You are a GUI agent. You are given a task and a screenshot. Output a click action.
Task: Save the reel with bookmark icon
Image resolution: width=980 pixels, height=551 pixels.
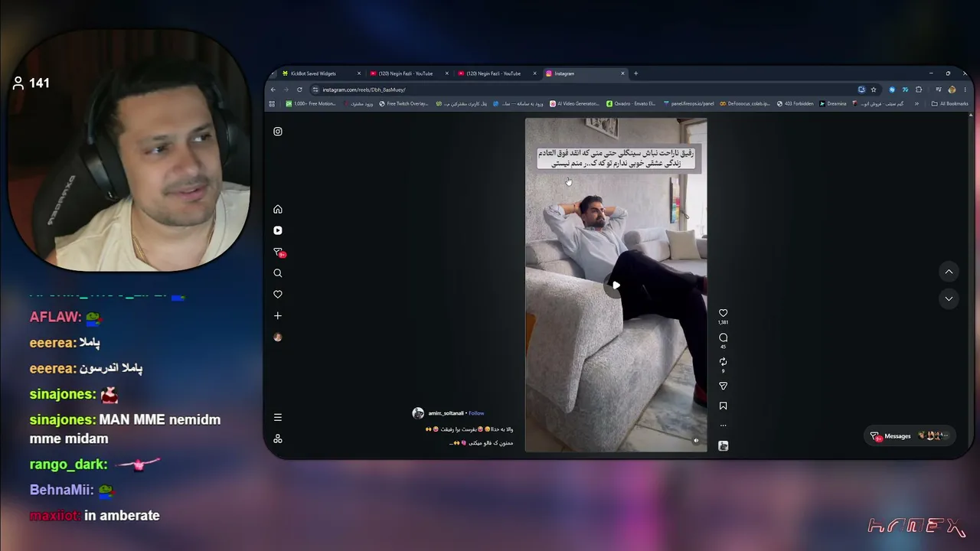click(723, 406)
